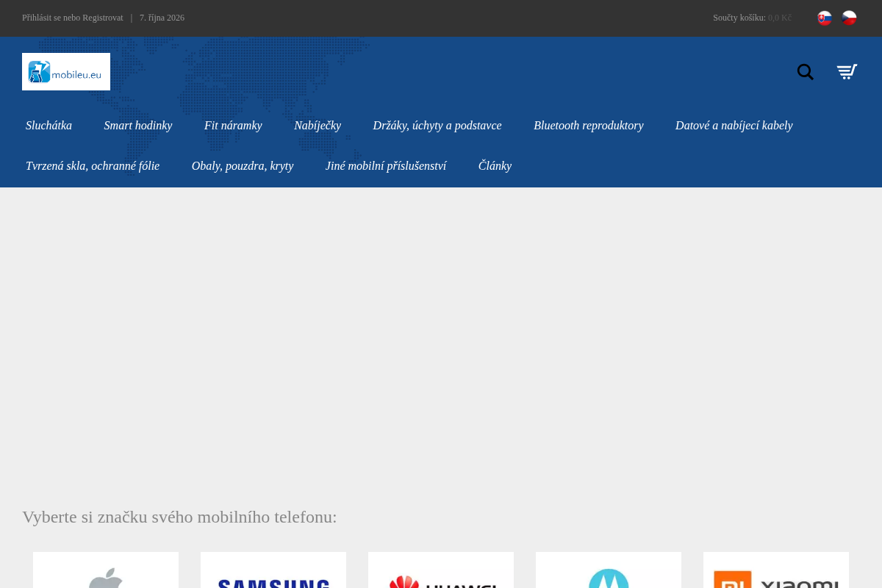Viewport: 882px width, 588px height.
Task: Open the Smart hodinky menu
Action: pos(138,126)
